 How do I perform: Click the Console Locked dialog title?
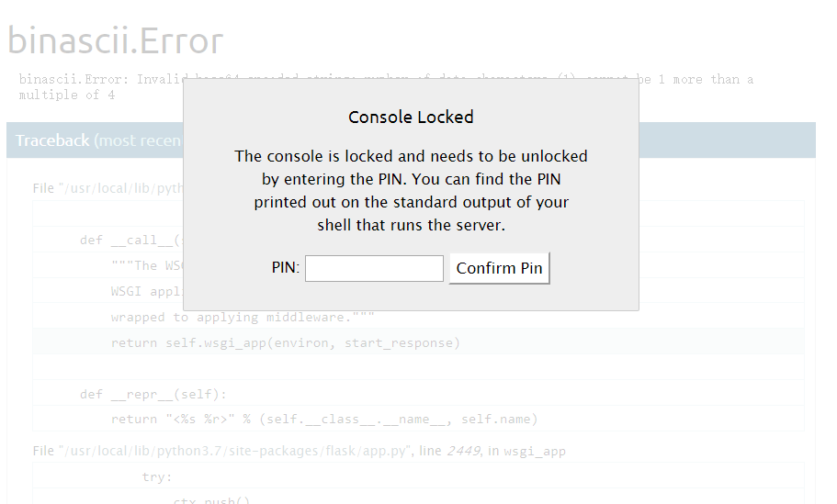pos(411,117)
